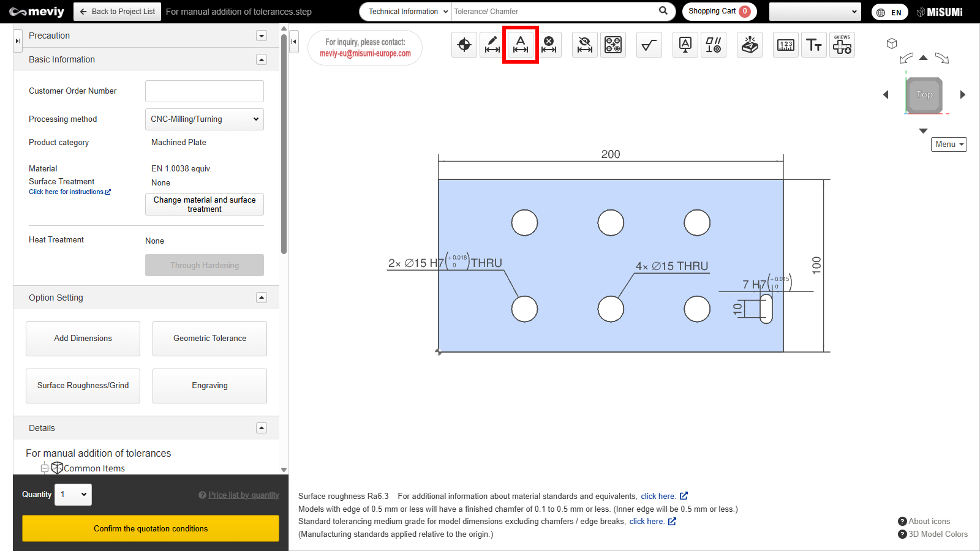Viewport: 980px width, 551px height.
Task: Click the 6VIEWS download icon
Action: pos(842,45)
